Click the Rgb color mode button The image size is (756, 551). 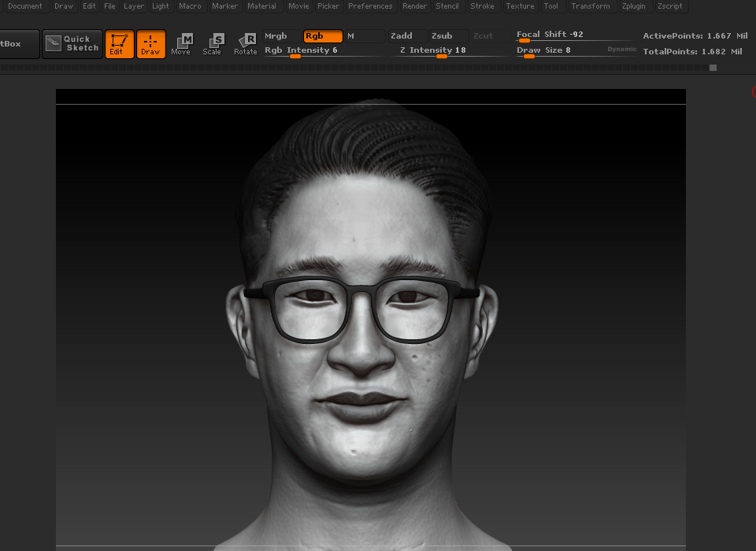click(x=321, y=35)
